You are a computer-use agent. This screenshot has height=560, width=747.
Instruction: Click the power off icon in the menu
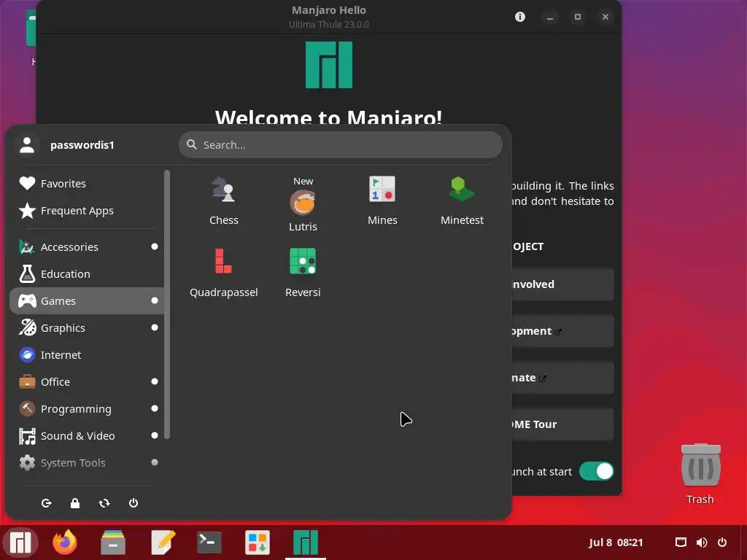coord(133,503)
